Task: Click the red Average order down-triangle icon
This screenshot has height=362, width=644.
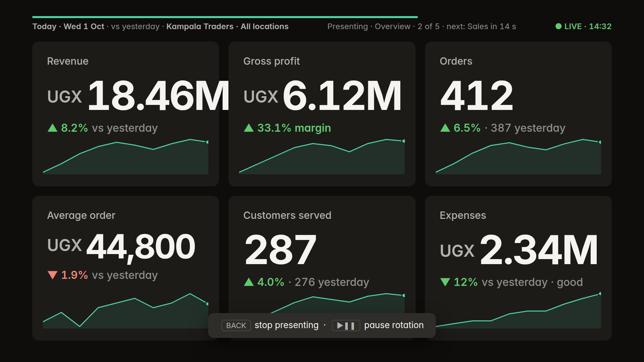Action: pos(52,275)
